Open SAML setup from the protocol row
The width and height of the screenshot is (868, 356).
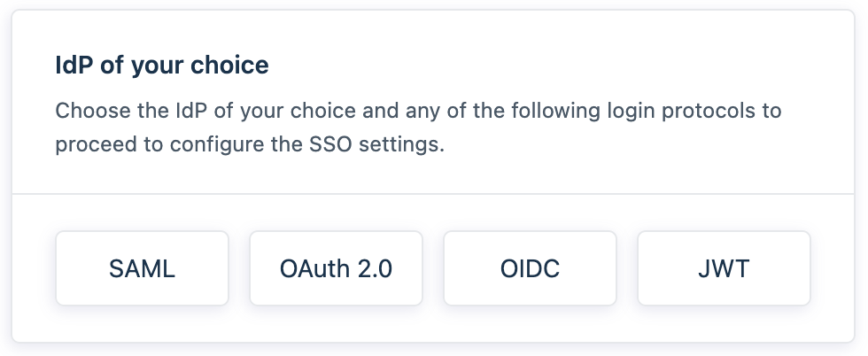coord(142,268)
